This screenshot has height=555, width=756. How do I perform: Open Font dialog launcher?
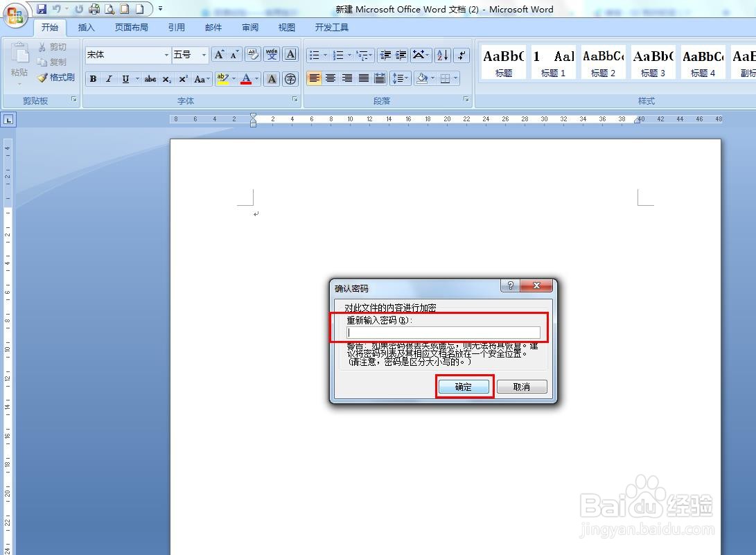(x=295, y=99)
